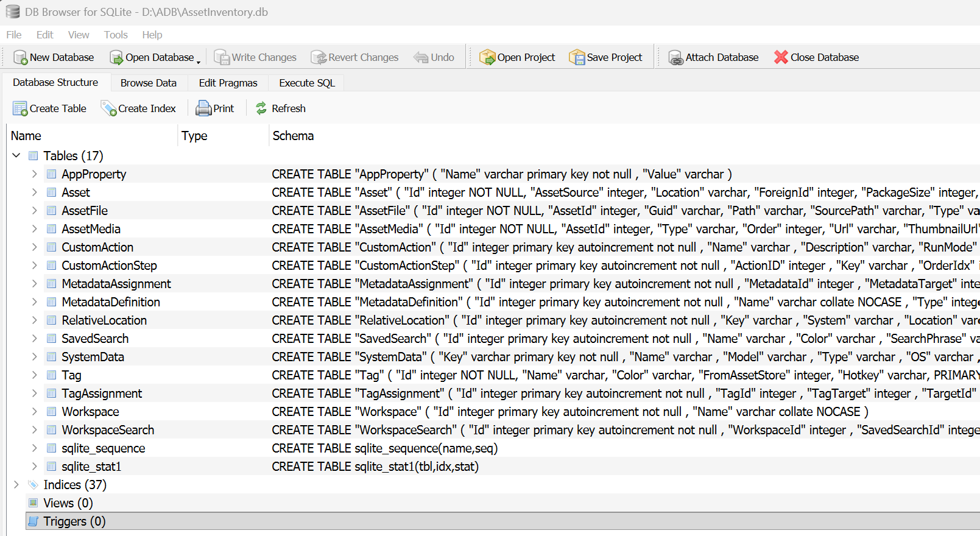Click the Workspace table icon

(52, 412)
